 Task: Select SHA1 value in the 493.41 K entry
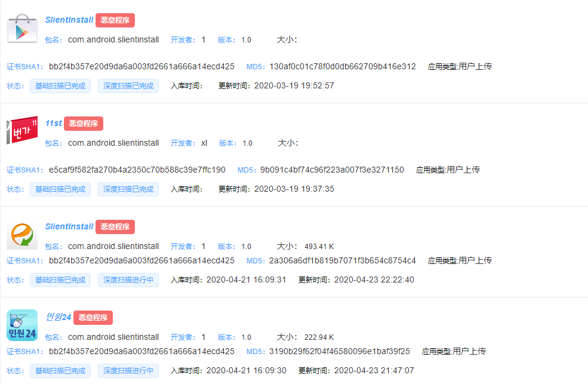pos(141,260)
